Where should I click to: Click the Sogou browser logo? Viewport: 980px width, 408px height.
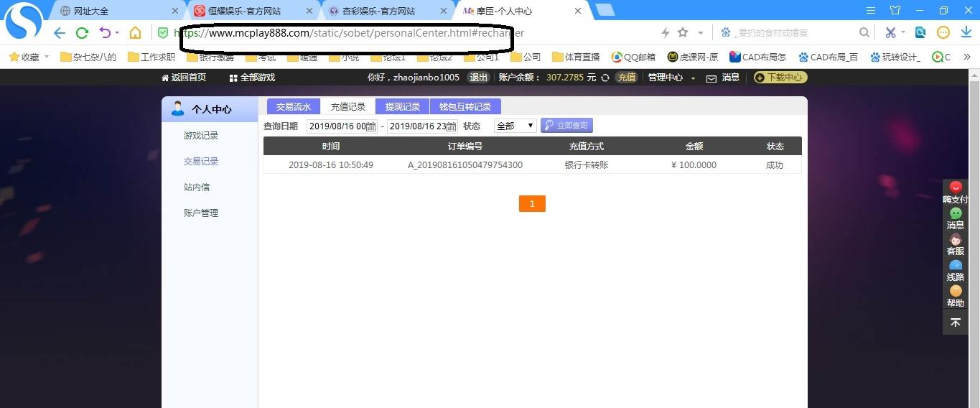tap(24, 22)
